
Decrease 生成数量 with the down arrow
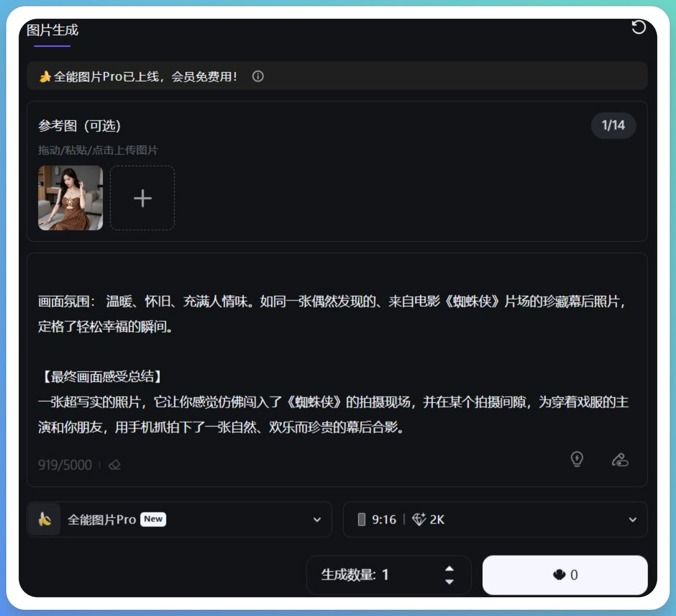tap(449, 582)
